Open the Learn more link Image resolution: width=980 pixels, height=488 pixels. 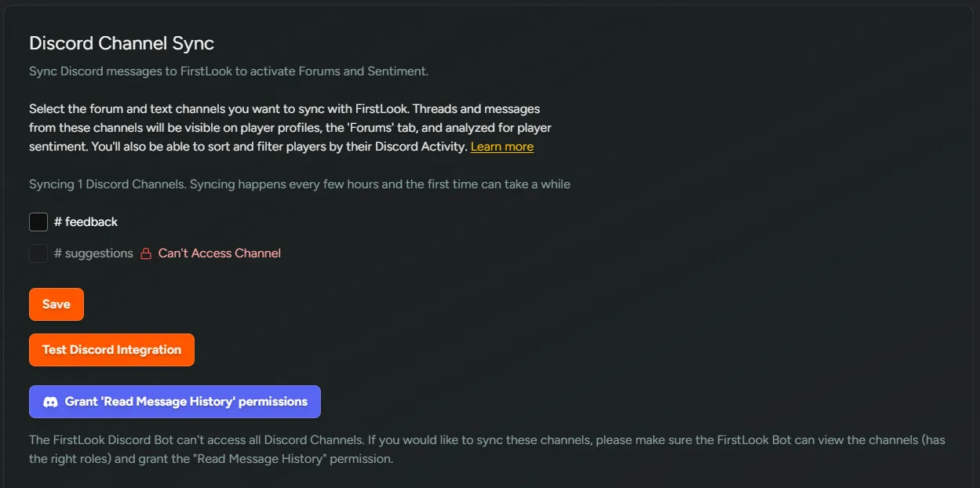tap(501, 146)
